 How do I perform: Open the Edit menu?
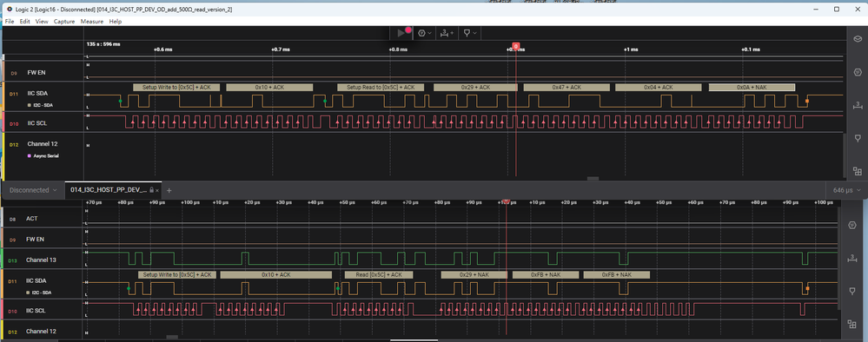coord(25,21)
